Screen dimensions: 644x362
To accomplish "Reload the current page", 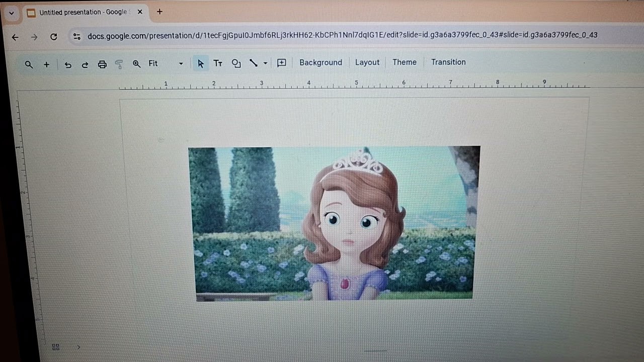I will [54, 37].
